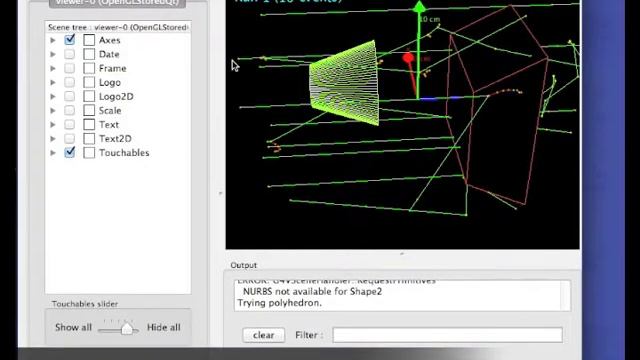
Task: Expand the Touchables tree row
Action: [53, 153]
